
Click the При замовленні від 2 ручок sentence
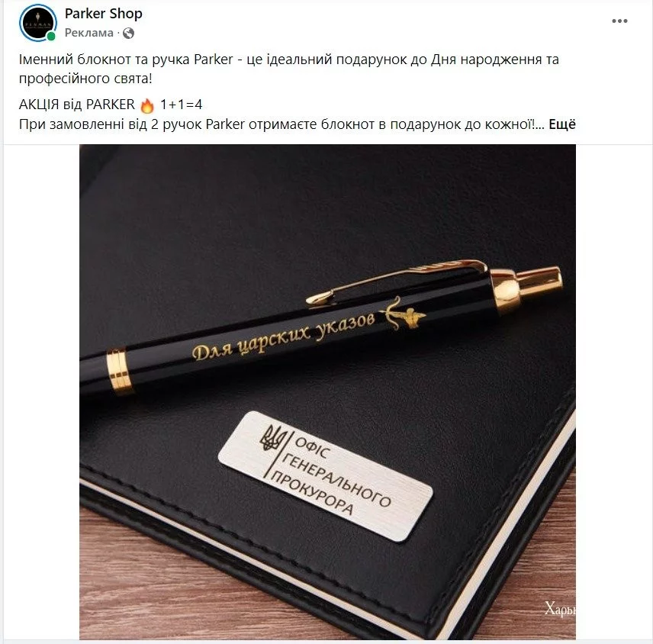coord(281,124)
